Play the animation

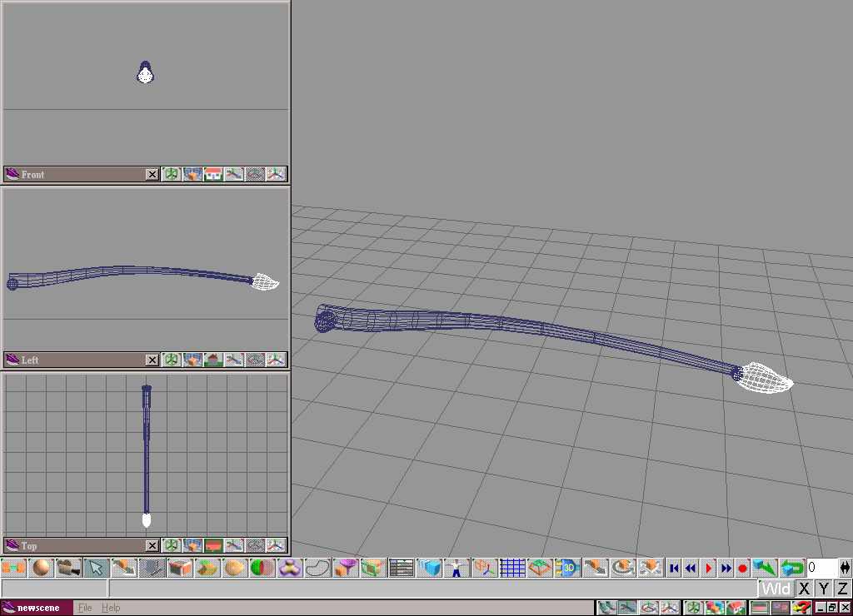[708, 569]
